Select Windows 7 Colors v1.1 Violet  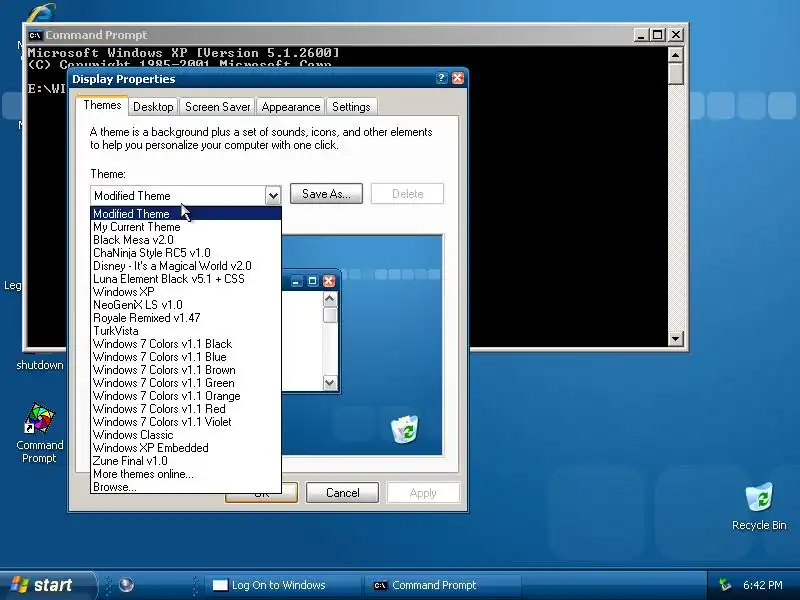(x=186, y=422)
